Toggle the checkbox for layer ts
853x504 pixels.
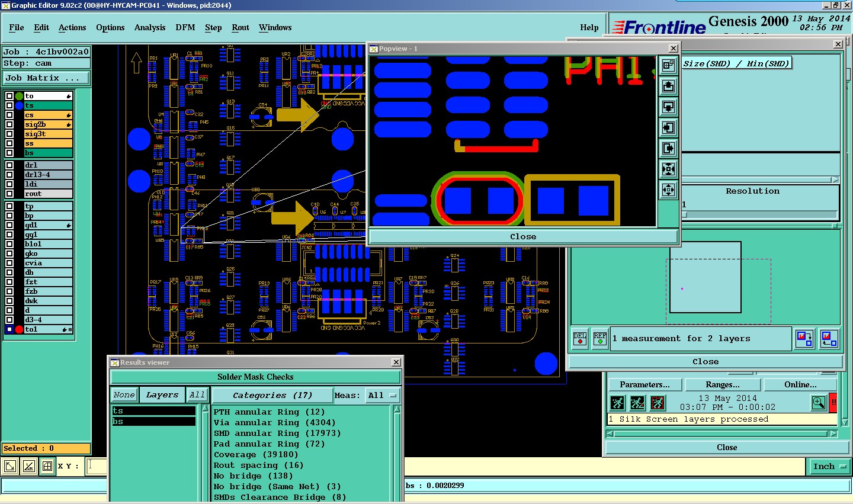pyautogui.click(x=9, y=105)
